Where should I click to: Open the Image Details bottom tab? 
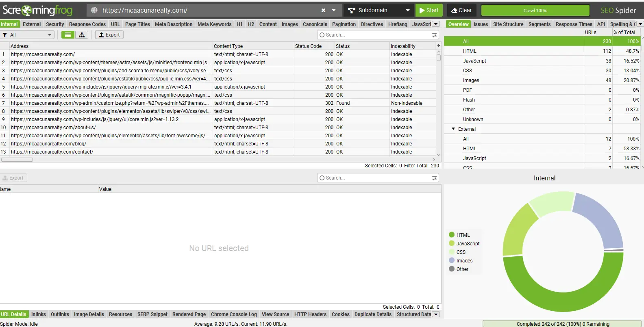coord(89,314)
